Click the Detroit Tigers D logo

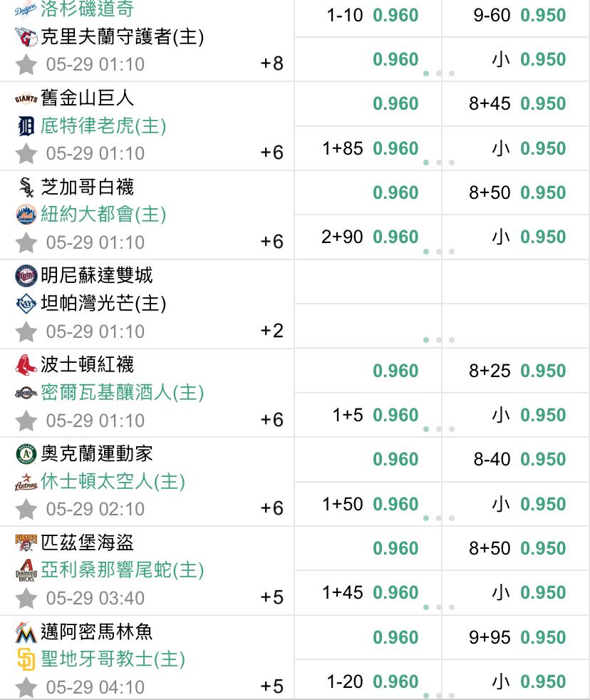[26, 126]
